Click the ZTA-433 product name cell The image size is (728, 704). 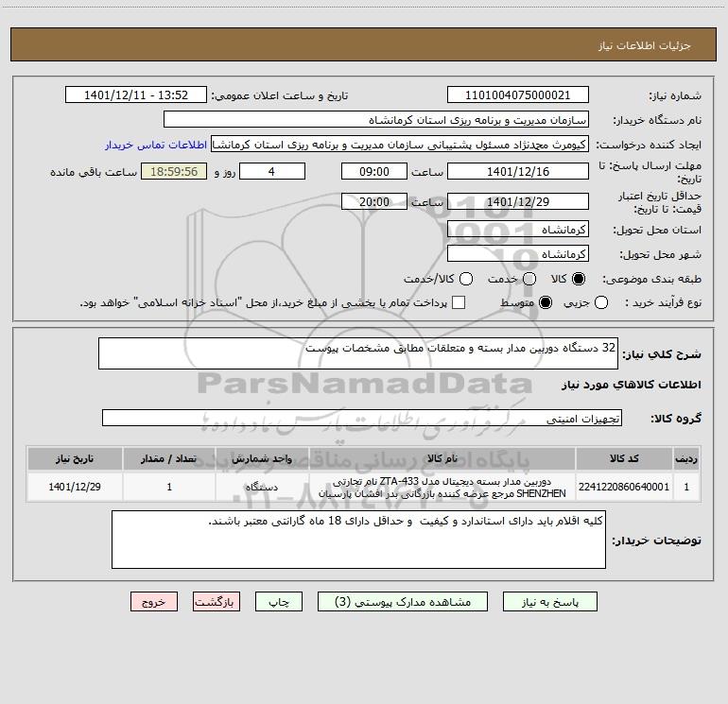(x=442, y=487)
